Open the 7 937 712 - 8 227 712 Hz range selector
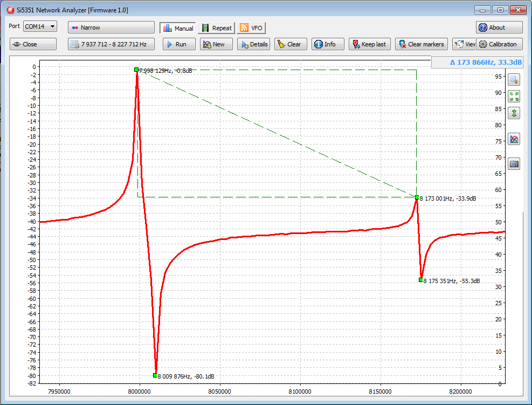The height and width of the screenshot is (405, 532). [x=111, y=44]
